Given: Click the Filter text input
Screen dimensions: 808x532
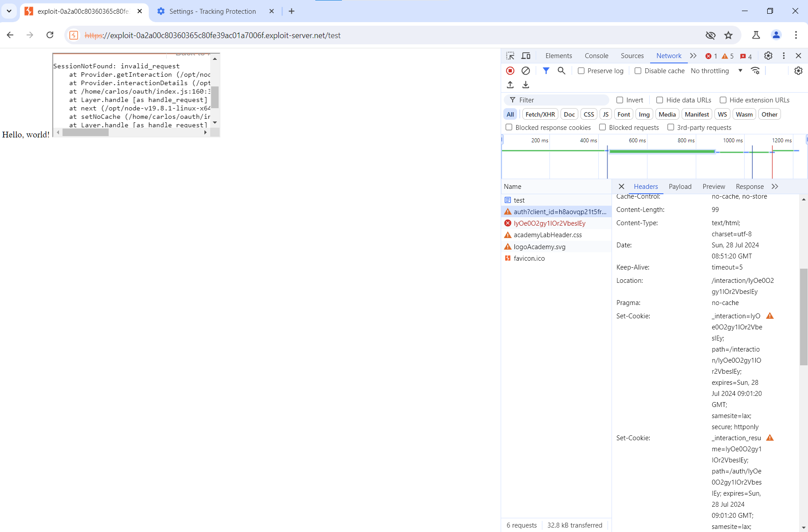Looking at the screenshot, I should pyautogui.click(x=557, y=100).
